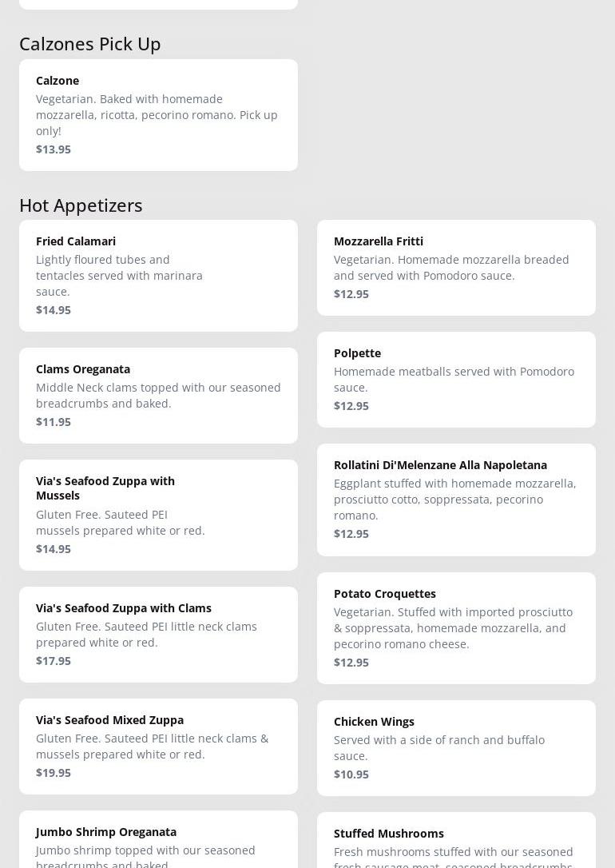Open Rollatini Di'Melenzane Alla Napoletana
This screenshot has width=615, height=868.
pyautogui.click(x=456, y=500)
